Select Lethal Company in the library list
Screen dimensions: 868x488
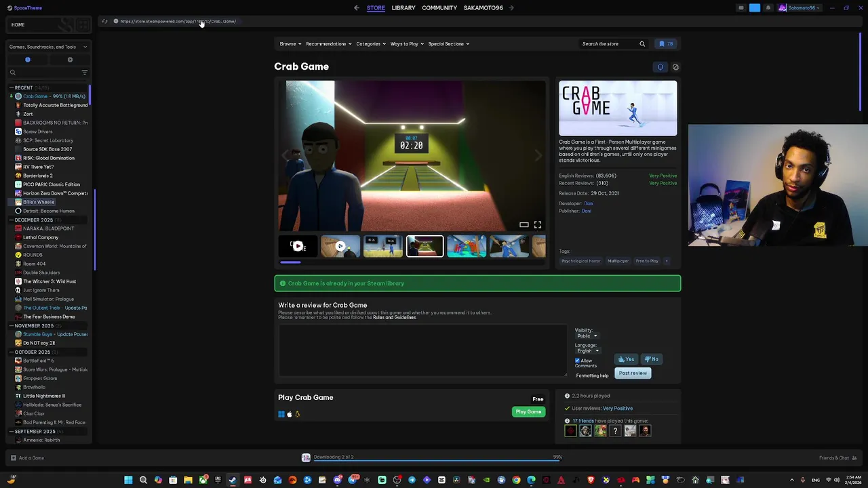41,237
